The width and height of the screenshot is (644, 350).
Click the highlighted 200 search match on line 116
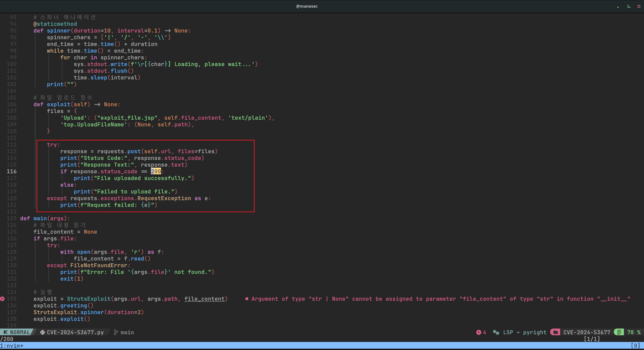(x=156, y=171)
